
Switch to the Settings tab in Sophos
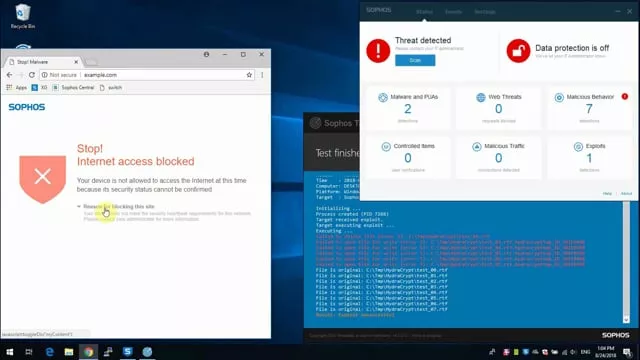[484, 12]
